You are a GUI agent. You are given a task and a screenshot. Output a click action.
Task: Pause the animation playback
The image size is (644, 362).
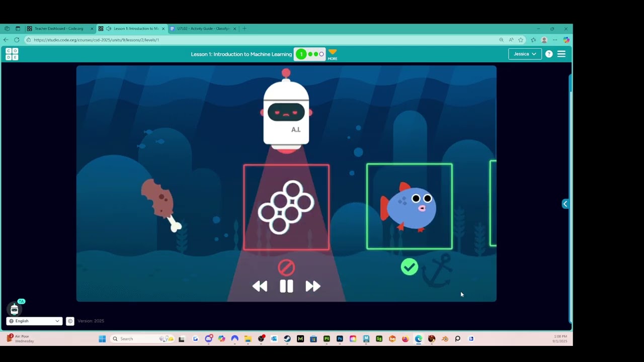click(x=286, y=286)
